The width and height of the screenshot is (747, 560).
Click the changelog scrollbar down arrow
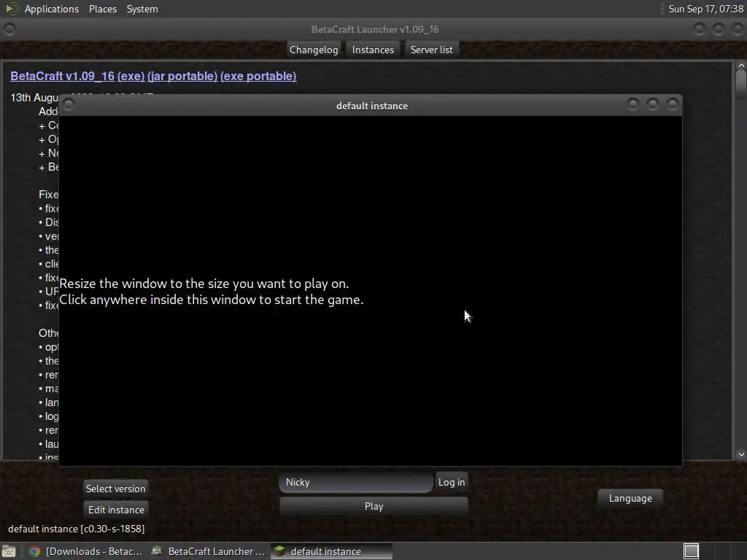tap(740, 454)
